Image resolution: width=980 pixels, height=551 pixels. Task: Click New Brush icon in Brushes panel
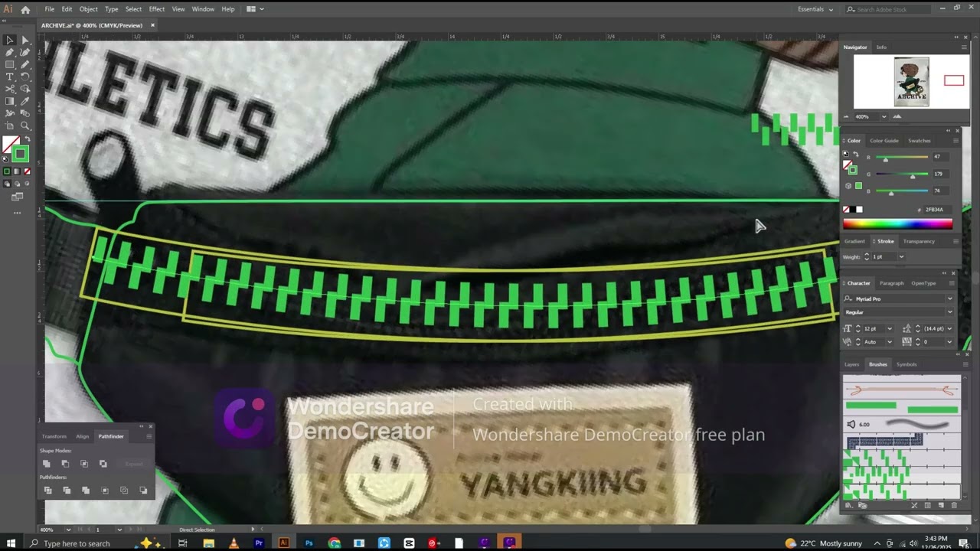coord(941,505)
